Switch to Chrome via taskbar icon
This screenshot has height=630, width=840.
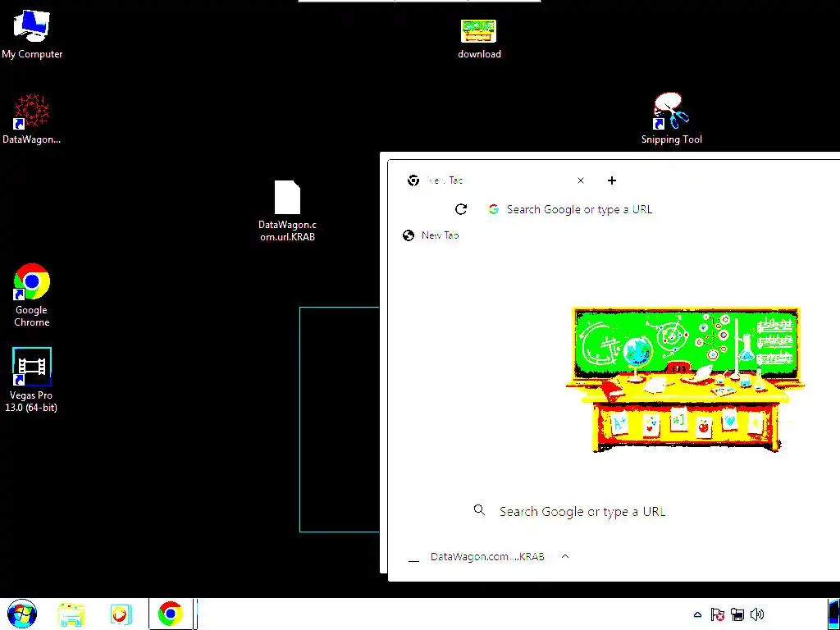(x=171, y=614)
